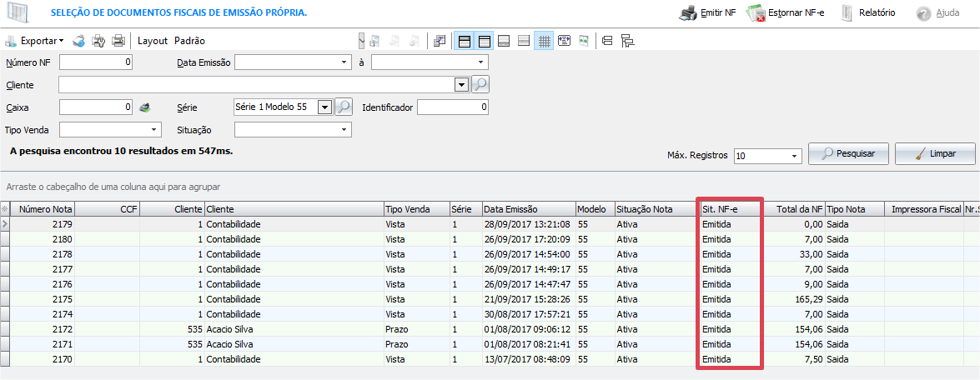Click the Emitir NF printer icon
Viewport: 980px width, 380px height.
tap(688, 12)
